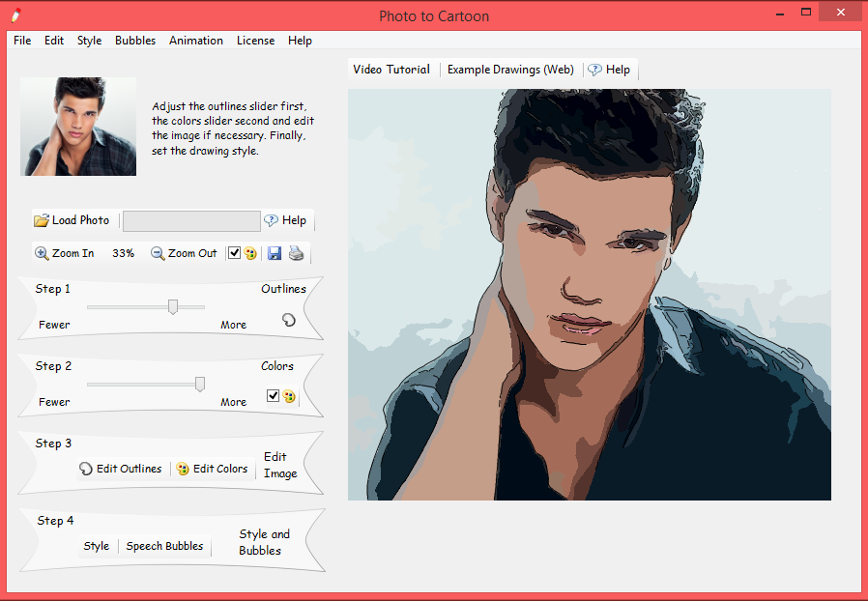Uncheck the Colors checkbox in Step 2
868x601 pixels.
pyautogui.click(x=273, y=396)
